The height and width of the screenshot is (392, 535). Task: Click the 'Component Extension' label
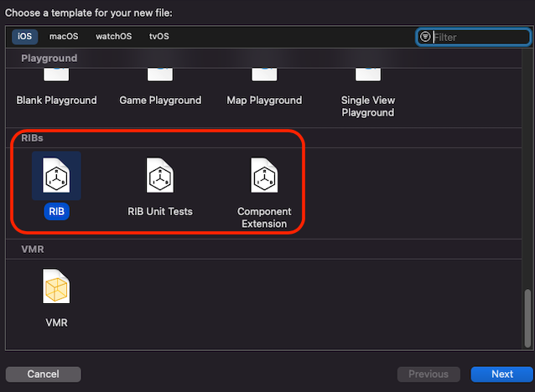[x=264, y=218]
